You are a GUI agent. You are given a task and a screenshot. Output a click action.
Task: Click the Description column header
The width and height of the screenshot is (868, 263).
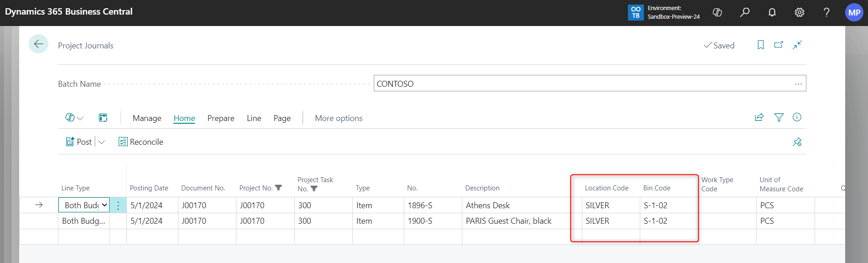click(x=482, y=188)
